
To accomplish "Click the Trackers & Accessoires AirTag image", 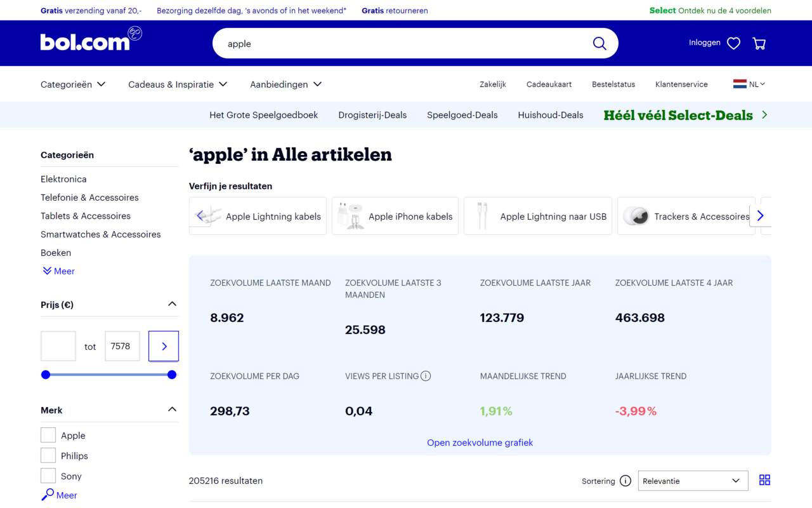I will pyautogui.click(x=636, y=216).
